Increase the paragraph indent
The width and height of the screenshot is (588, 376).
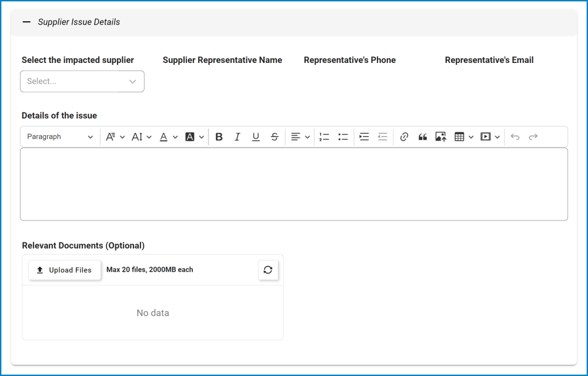pos(364,137)
